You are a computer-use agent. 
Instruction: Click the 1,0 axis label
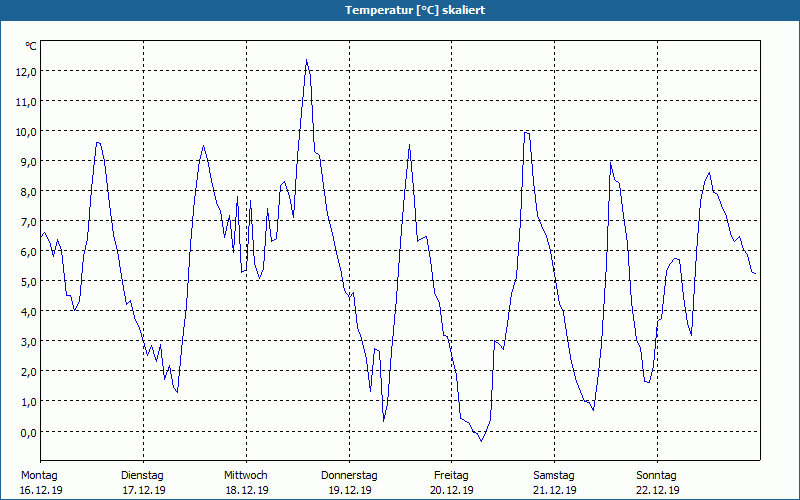coord(28,403)
